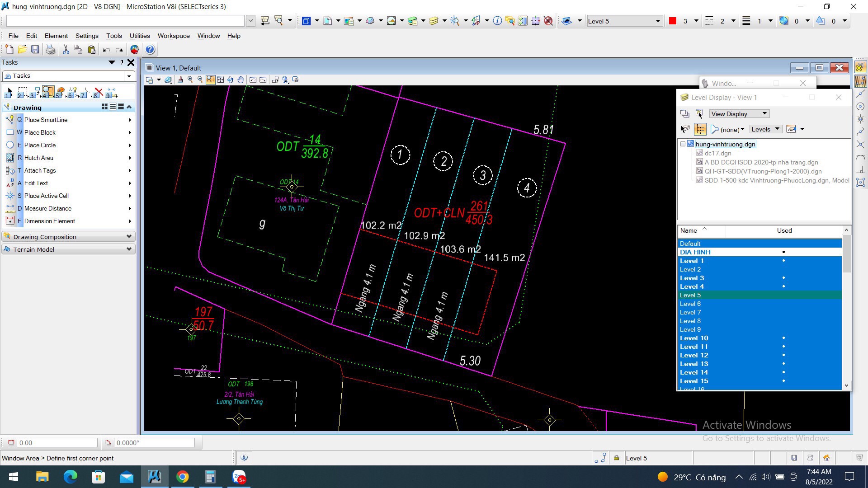Click the Rotate View icon

click(230, 80)
